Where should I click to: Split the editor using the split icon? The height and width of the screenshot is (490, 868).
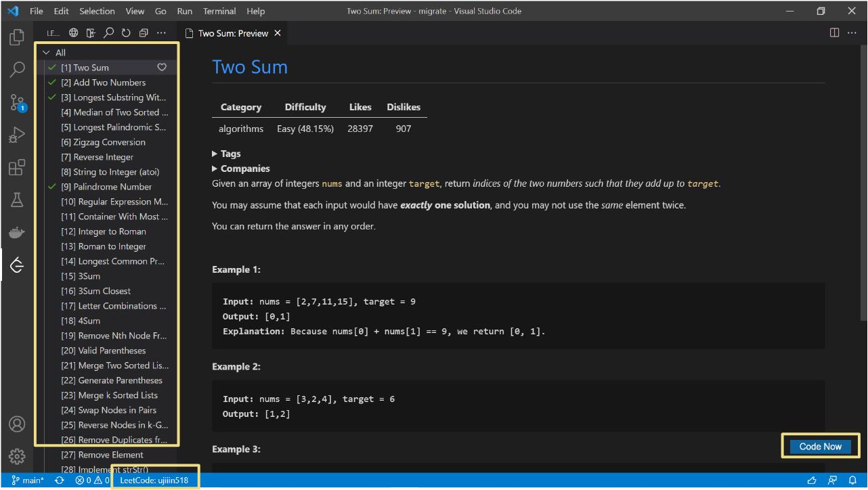point(833,32)
